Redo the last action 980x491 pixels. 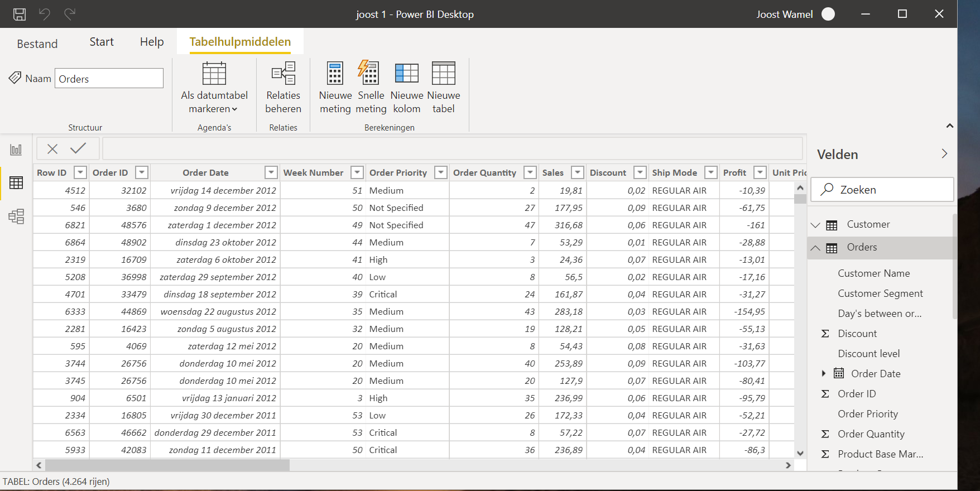click(x=70, y=14)
